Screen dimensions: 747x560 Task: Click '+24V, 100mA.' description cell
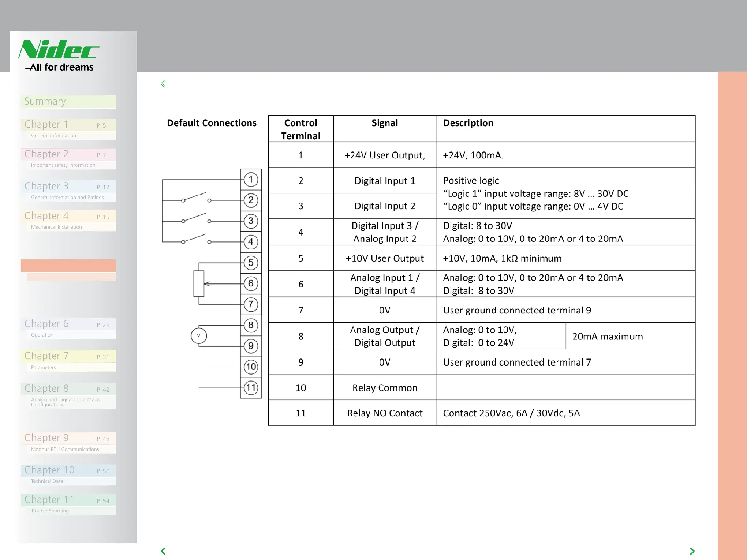tap(566, 155)
